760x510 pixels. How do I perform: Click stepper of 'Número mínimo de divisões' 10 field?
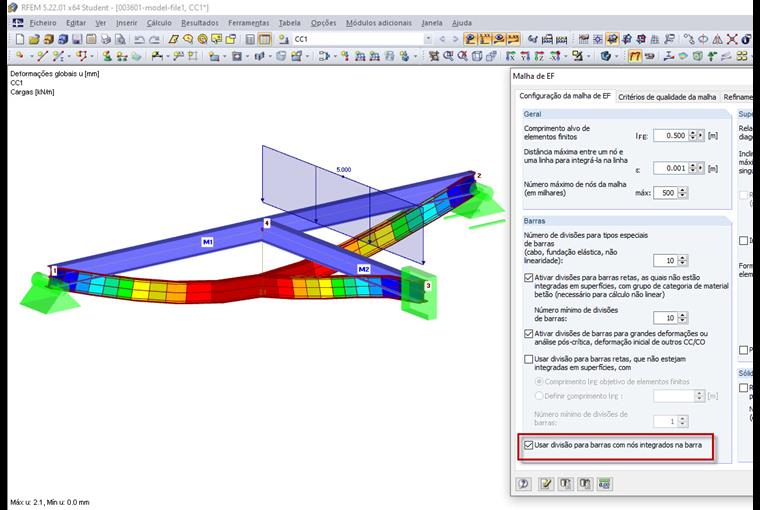click(x=683, y=318)
